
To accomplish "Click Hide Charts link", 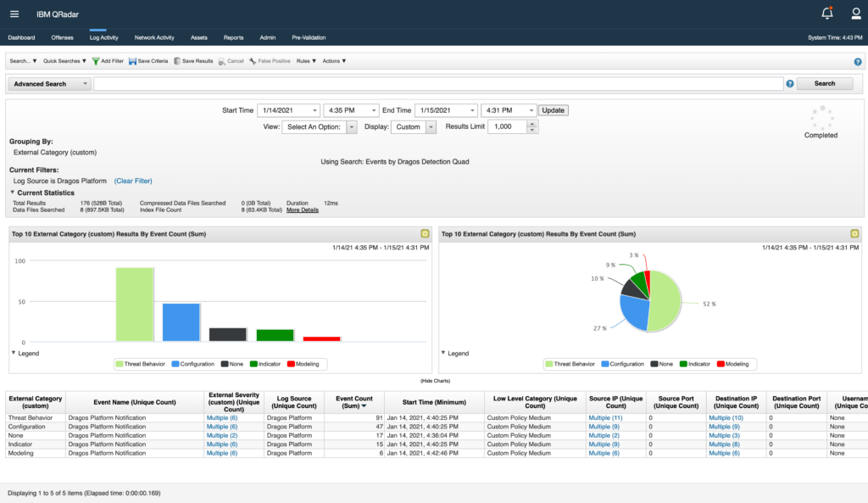I will click(x=435, y=381).
